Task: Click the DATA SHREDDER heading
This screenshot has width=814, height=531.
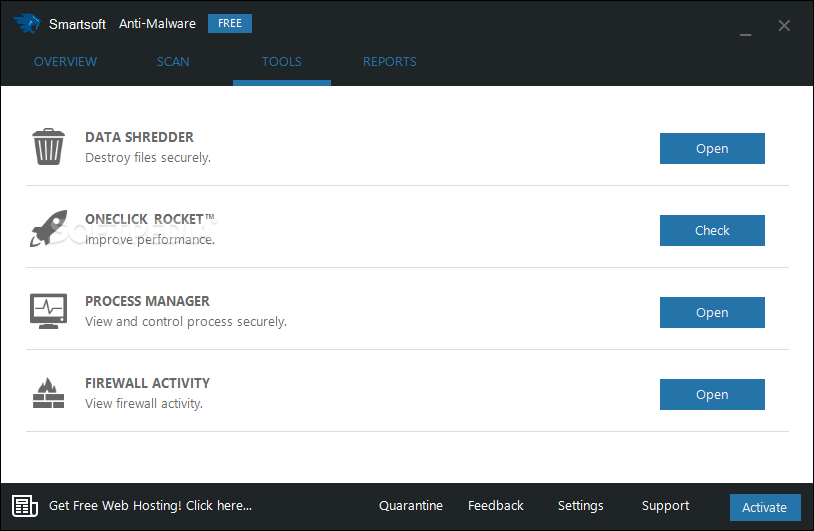Action: tap(139, 137)
